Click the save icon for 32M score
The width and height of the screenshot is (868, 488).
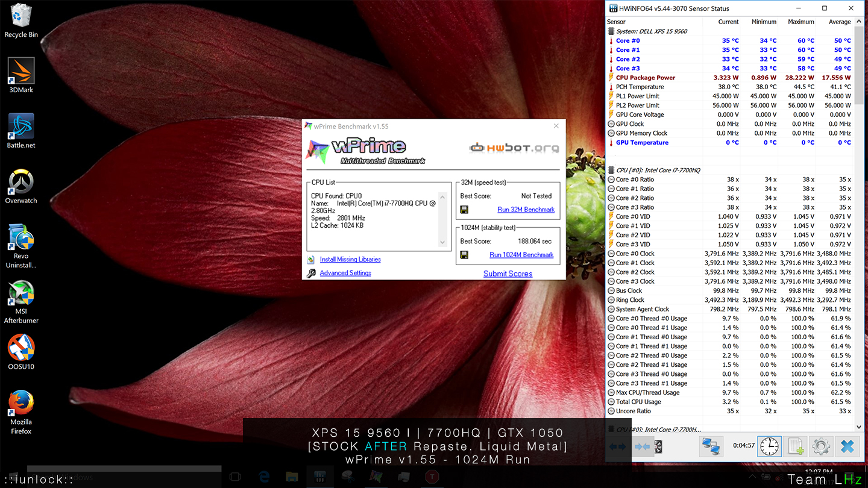coord(464,210)
